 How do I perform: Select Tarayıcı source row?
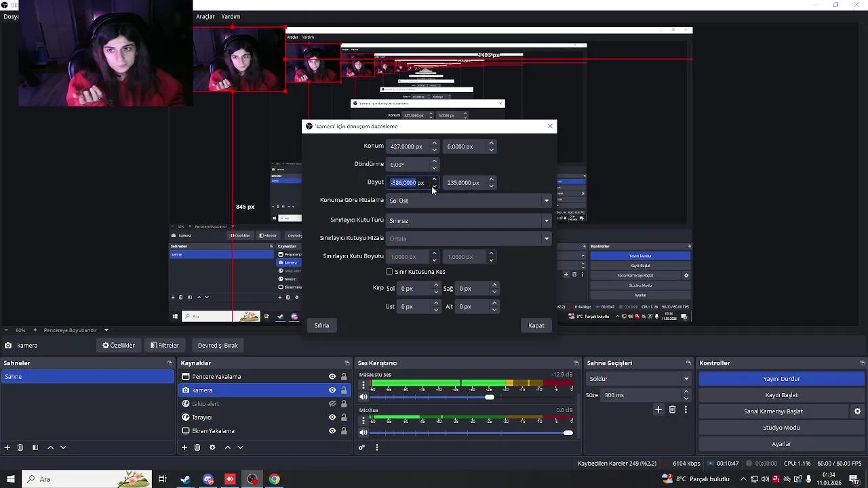point(264,418)
